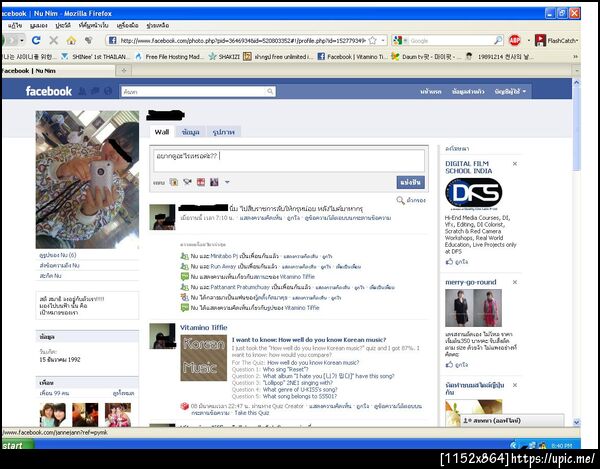
Task: Open the Account dropdown in Facebook header
Action: click(x=510, y=91)
